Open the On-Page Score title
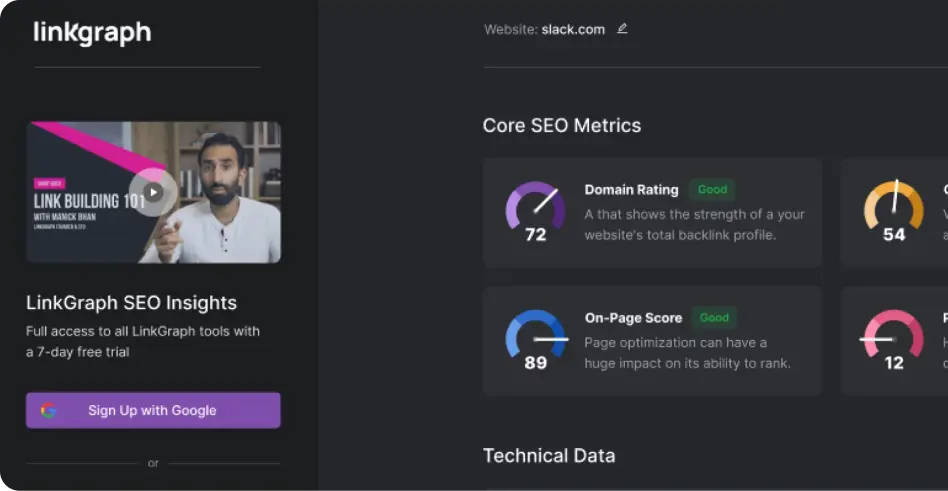The image size is (948, 491). 633,318
